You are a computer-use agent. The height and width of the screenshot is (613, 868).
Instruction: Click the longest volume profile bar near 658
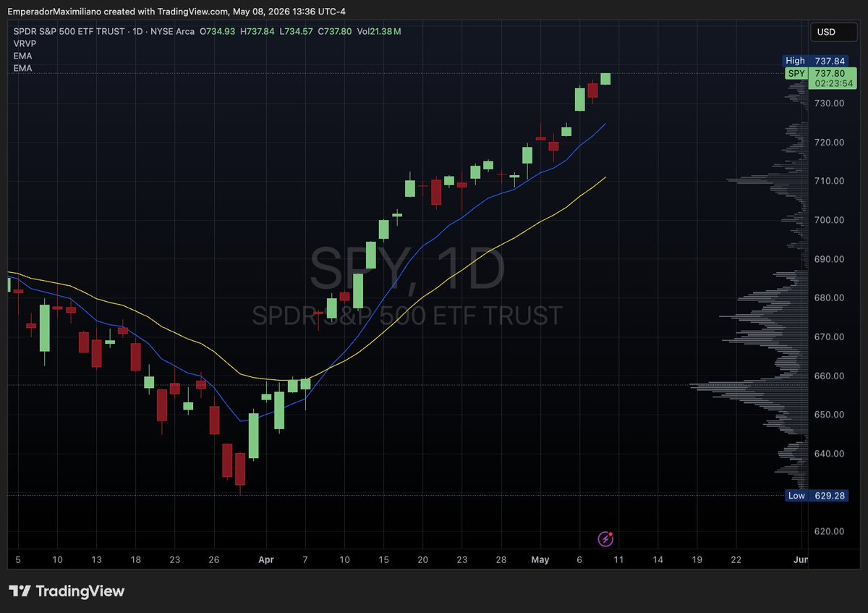click(x=749, y=384)
